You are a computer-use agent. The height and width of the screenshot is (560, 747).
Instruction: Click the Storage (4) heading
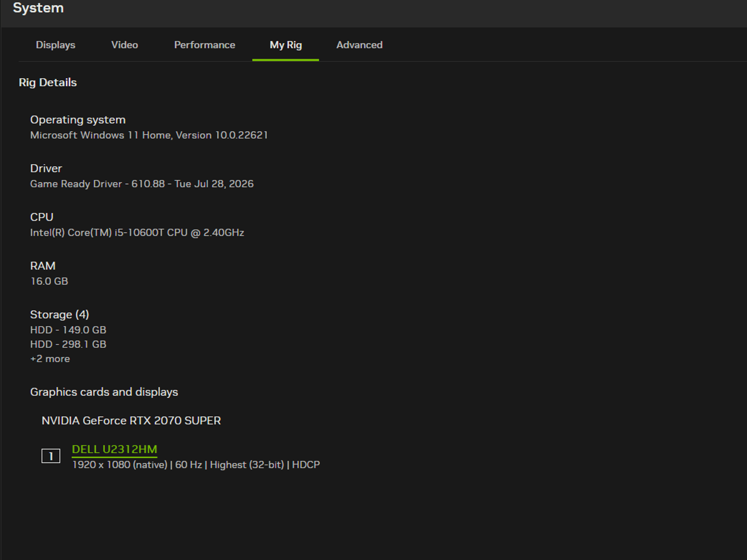(x=60, y=314)
